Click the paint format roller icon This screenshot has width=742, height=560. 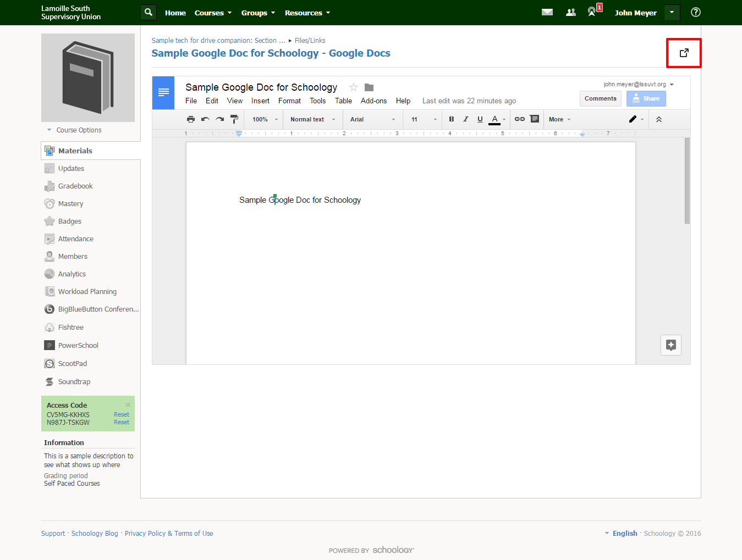point(234,119)
